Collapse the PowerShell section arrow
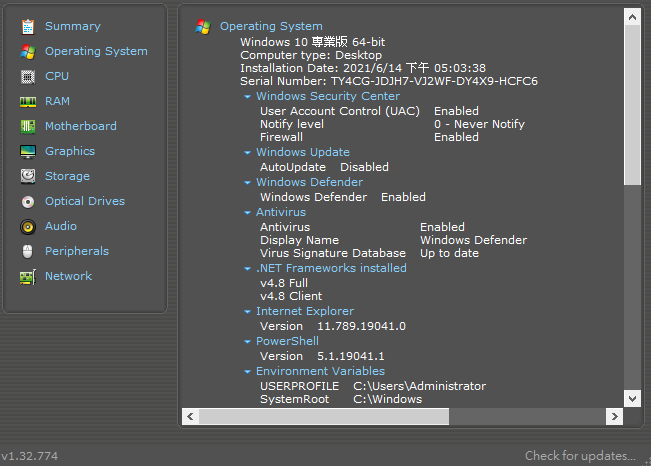This screenshot has height=466, width=651. click(x=247, y=342)
